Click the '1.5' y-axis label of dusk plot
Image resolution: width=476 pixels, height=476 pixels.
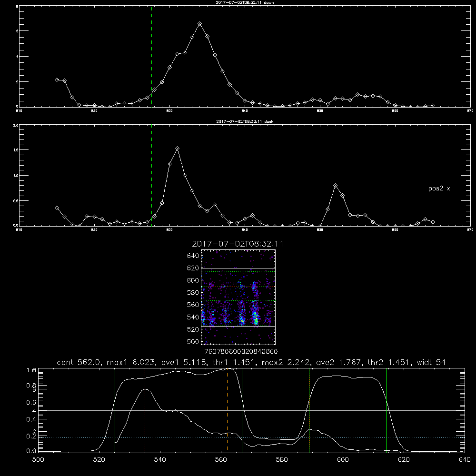(16, 150)
